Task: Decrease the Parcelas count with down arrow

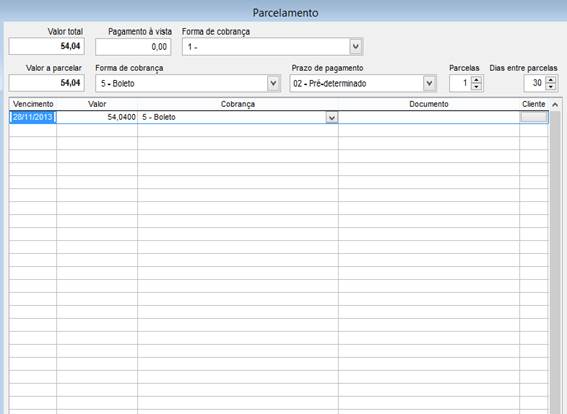Action: pos(477,87)
